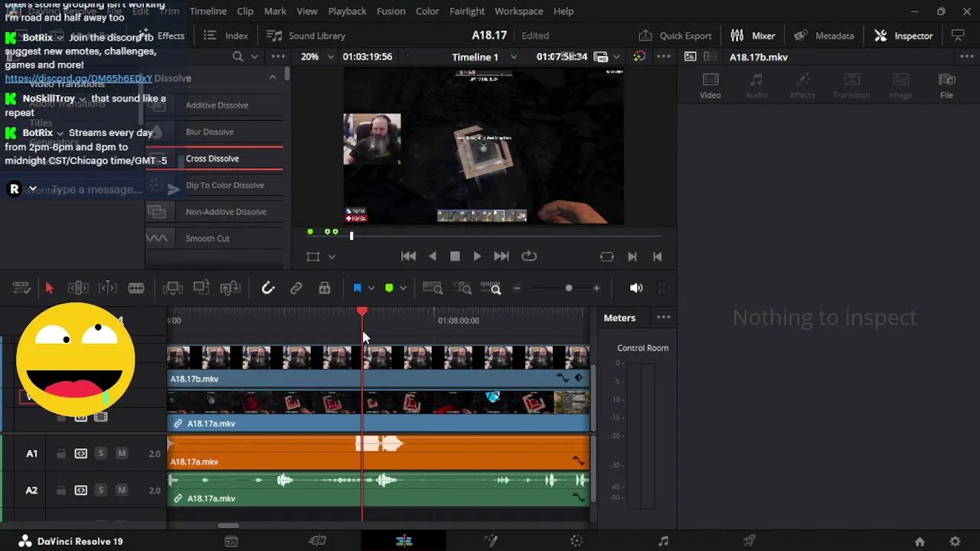The image size is (980, 551).
Task: Adjust the timeline zoom slider
Action: click(x=568, y=288)
